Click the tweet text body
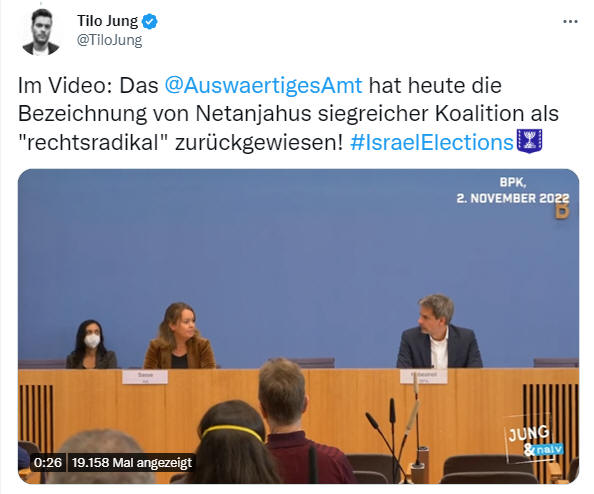The height and width of the screenshot is (494, 594). pyautogui.click(x=288, y=114)
